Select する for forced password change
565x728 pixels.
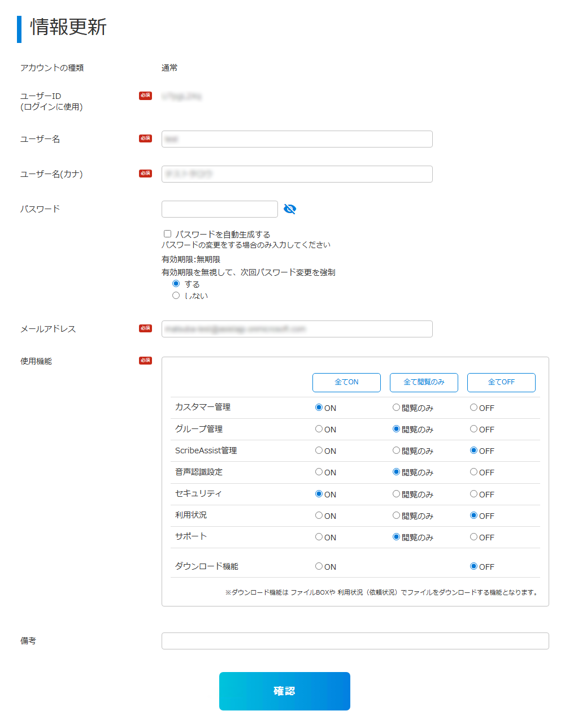pos(176,284)
